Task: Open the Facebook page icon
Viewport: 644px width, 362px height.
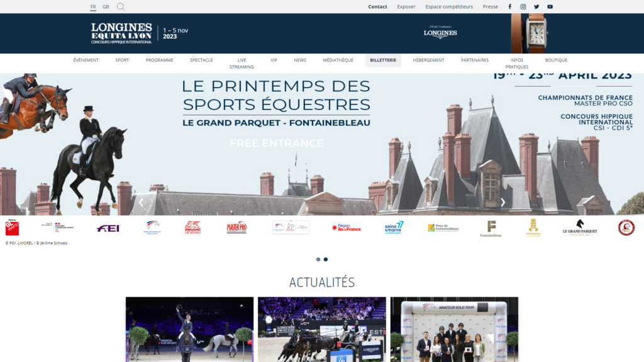Action: coord(509,6)
